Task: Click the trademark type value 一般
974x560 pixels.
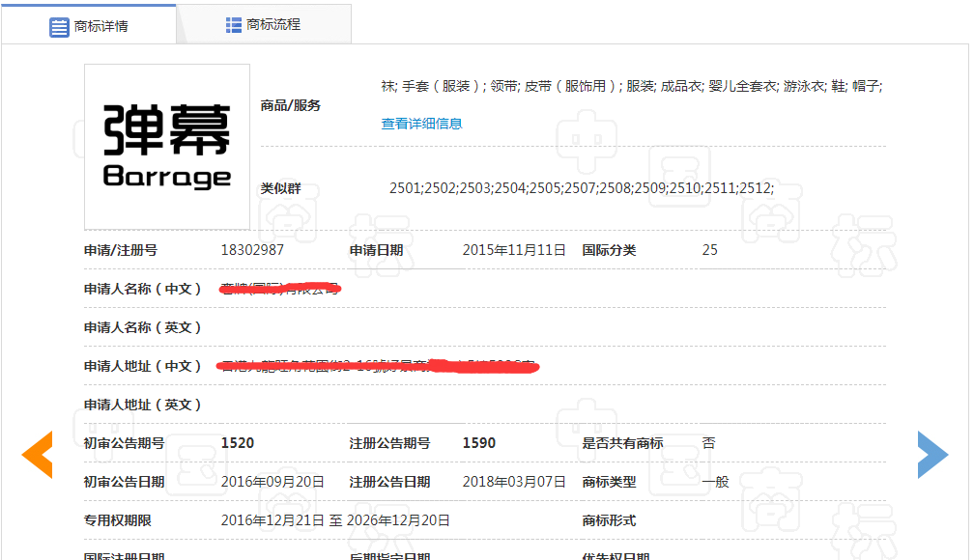Action: click(x=715, y=482)
